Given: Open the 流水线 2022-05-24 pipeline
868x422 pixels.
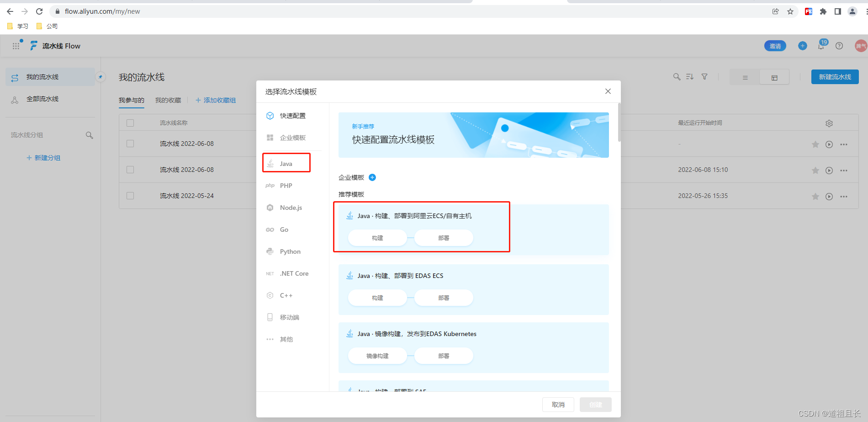Looking at the screenshot, I should tap(187, 196).
